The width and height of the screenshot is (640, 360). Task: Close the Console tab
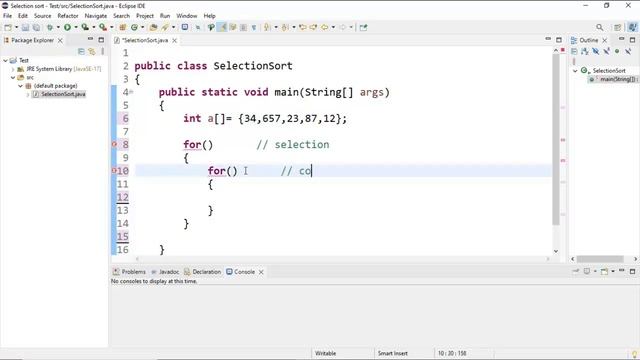[x=261, y=272]
